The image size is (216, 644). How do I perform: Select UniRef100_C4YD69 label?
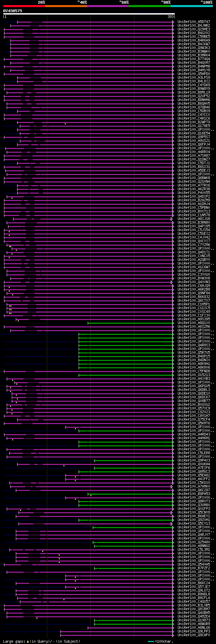[194, 85]
